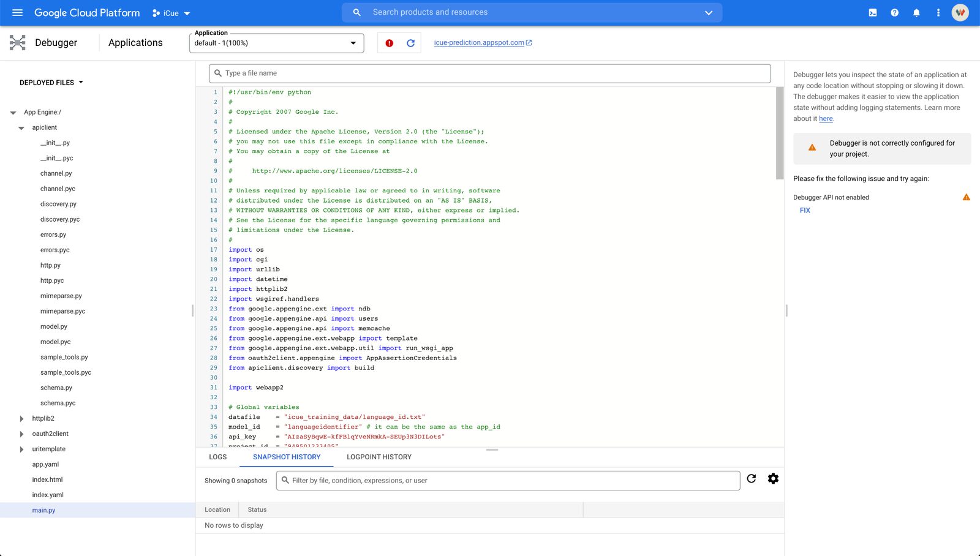Open channel.py in the file tree
This screenshot has height=556, width=980.
(x=56, y=173)
